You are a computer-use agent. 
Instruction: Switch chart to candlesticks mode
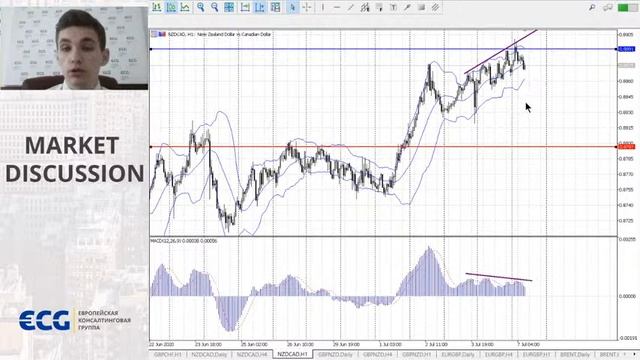click(171, 7)
